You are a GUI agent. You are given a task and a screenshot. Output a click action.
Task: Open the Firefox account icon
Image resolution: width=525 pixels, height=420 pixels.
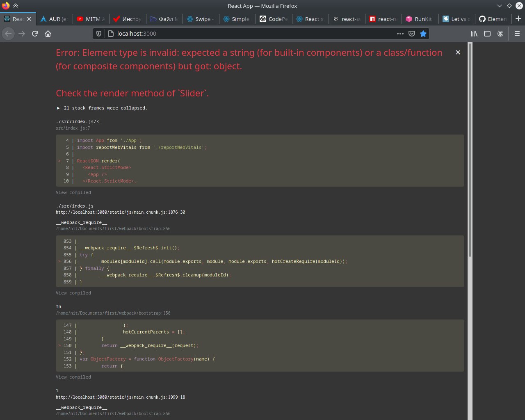(x=500, y=34)
